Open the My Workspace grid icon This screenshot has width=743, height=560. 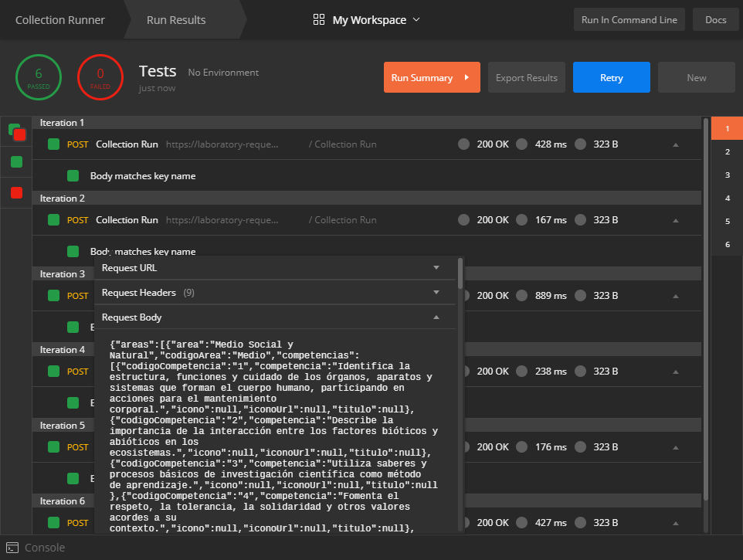319,19
